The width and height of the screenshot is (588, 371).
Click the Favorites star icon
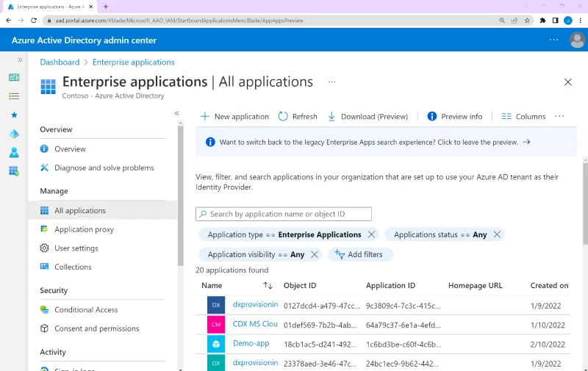tap(13, 115)
